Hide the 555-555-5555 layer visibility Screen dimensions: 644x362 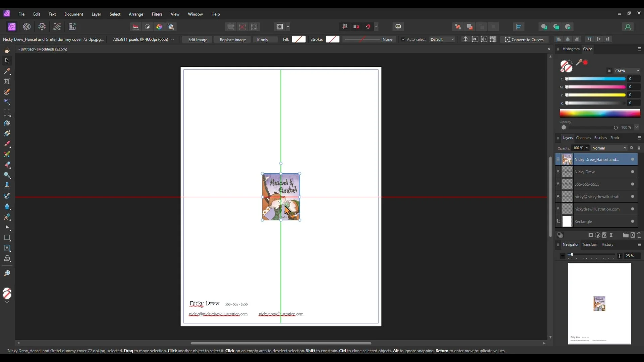[x=633, y=184]
